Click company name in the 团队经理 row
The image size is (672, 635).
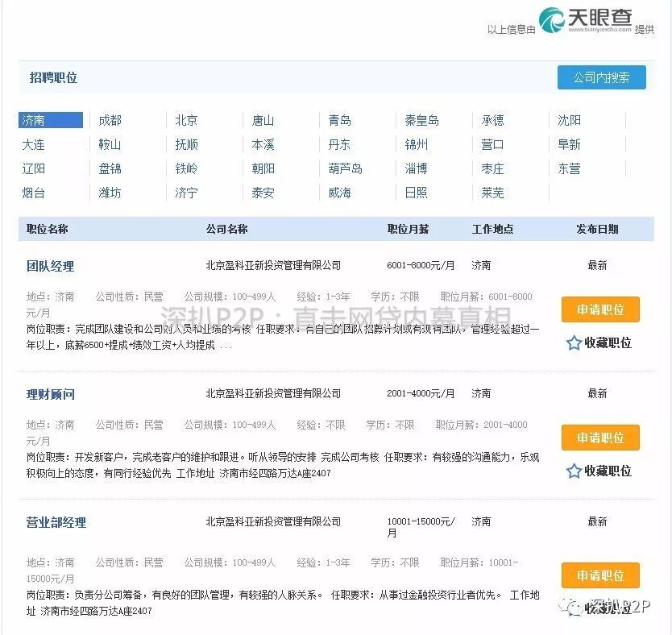273,265
